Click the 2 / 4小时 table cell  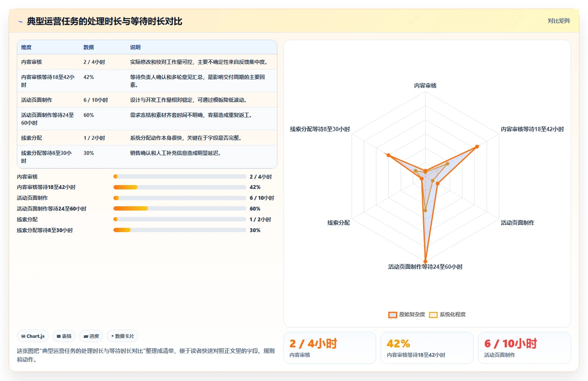(x=94, y=62)
